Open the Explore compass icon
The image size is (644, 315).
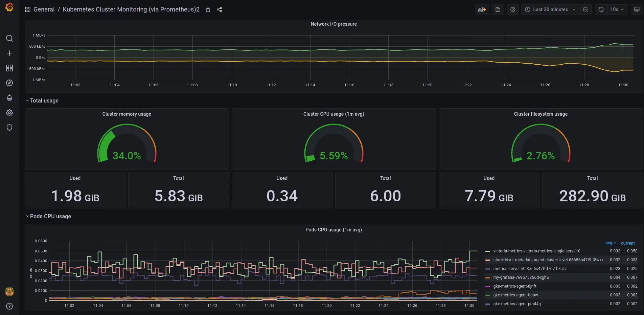9,83
